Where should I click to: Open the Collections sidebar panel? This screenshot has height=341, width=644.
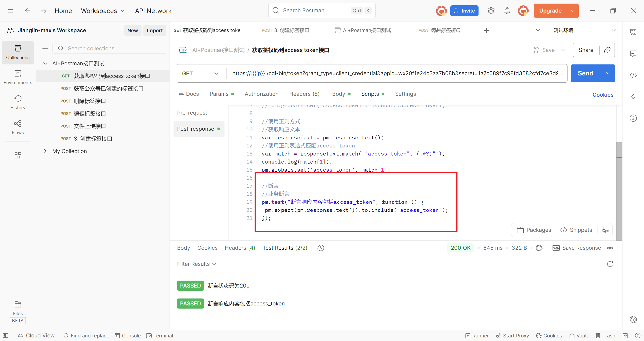click(18, 53)
